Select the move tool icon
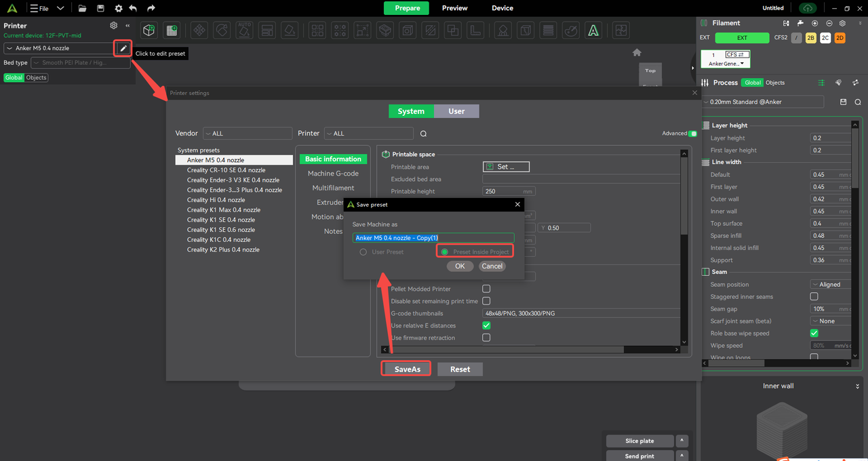This screenshot has height=461, width=868. point(199,31)
